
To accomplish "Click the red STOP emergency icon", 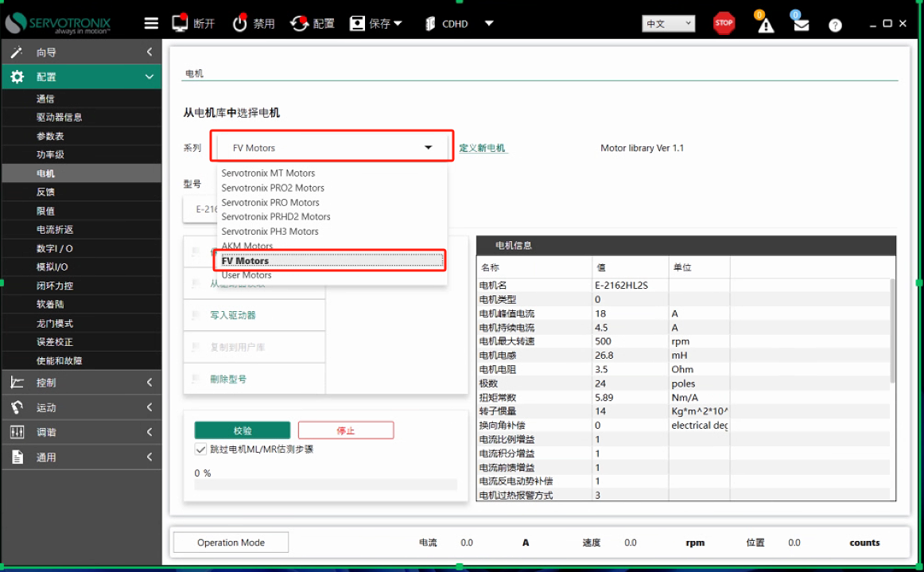I will (x=724, y=23).
